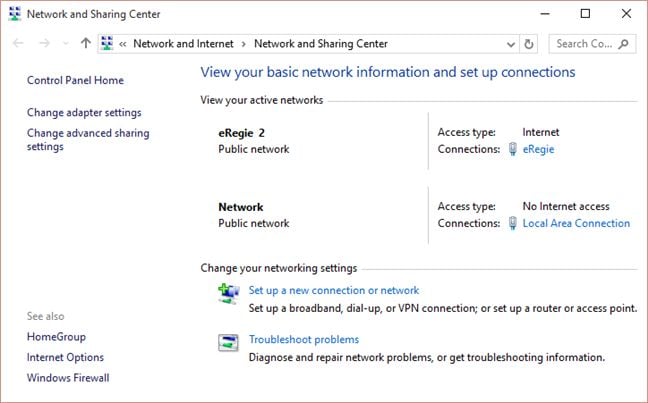Viewport: 648px width, 403px height.
Task: Minimize the Network and Sharing Center window
Action: [545, 14]
